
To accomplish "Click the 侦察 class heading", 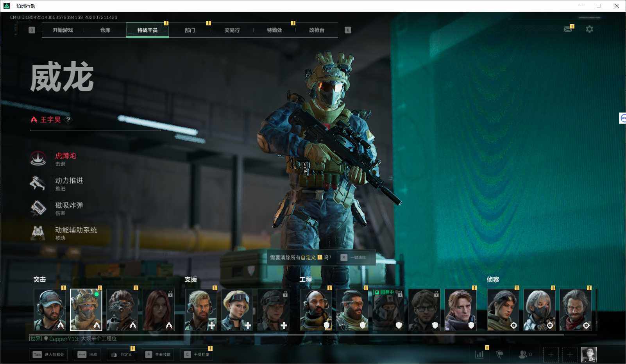I will (x=493, y=280).
